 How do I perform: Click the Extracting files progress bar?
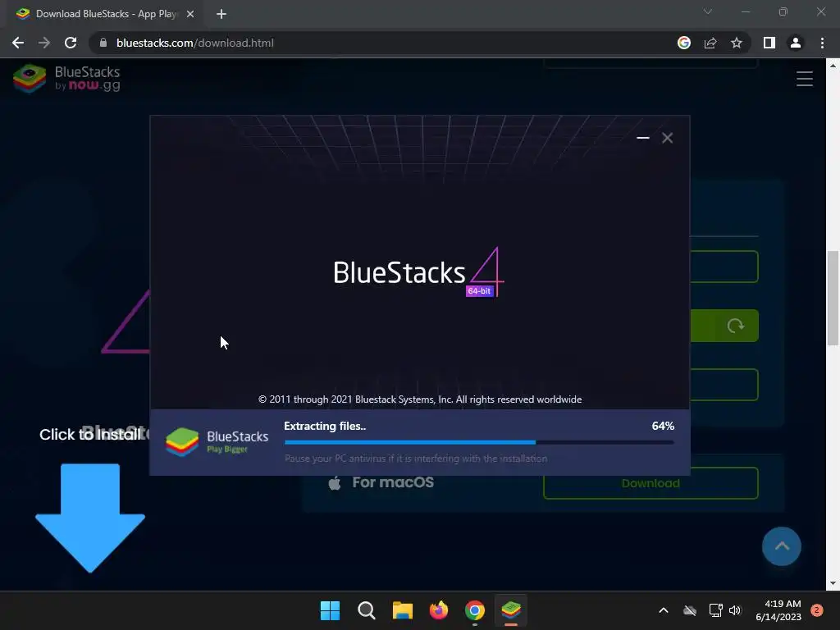[x=479, y=442]
